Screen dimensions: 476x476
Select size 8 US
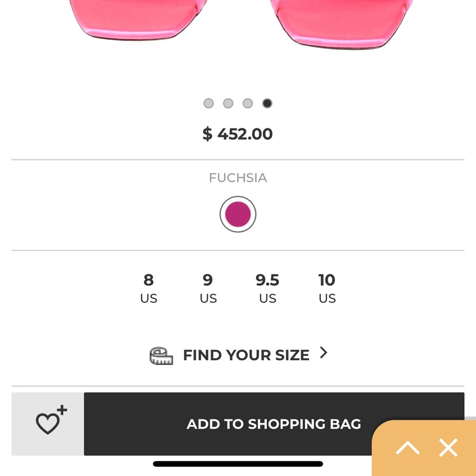[x=149, y=288]
